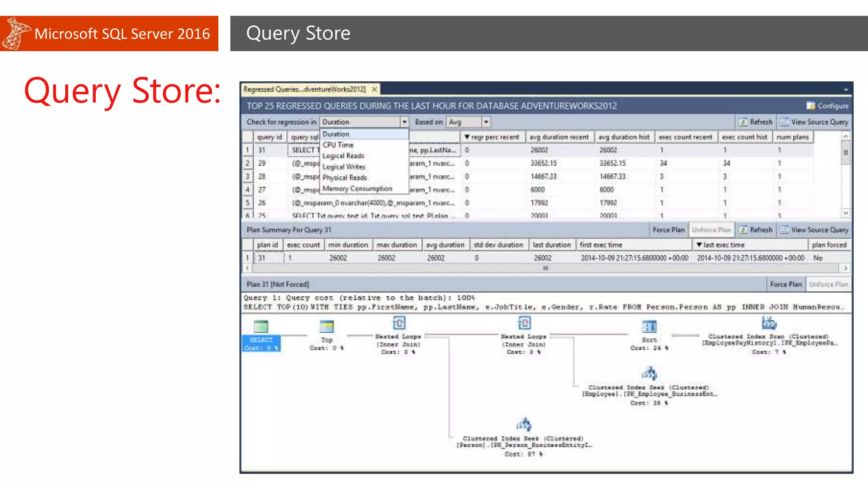Click the SELECT TOP(10) query text line
This screenshot has width=868, height=488.
pos(544,307)
